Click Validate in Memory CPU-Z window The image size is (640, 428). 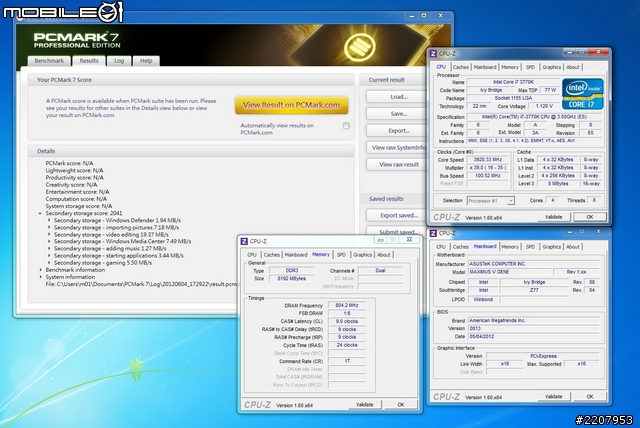tap(364, 405)
